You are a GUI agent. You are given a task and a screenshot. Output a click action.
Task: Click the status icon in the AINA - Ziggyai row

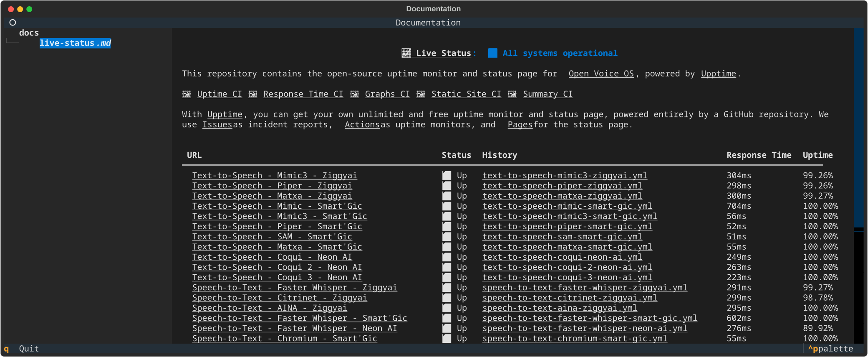(447, 308)
